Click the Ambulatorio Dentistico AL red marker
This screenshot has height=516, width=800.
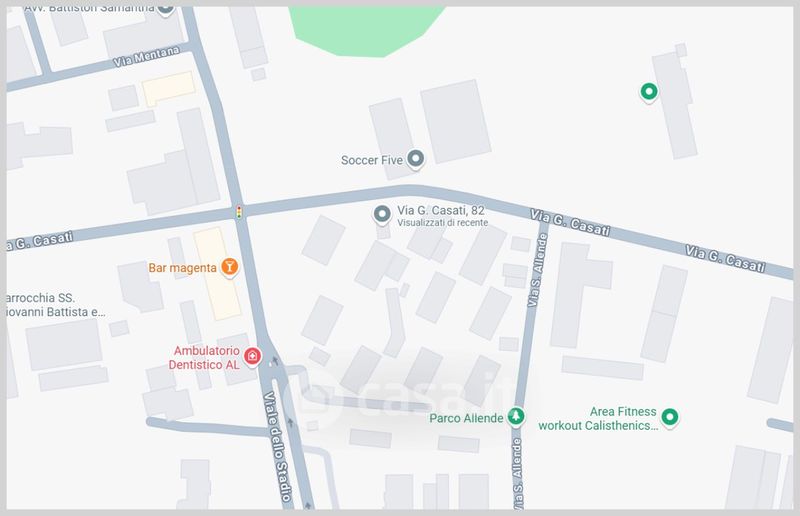tap(252, 357)
